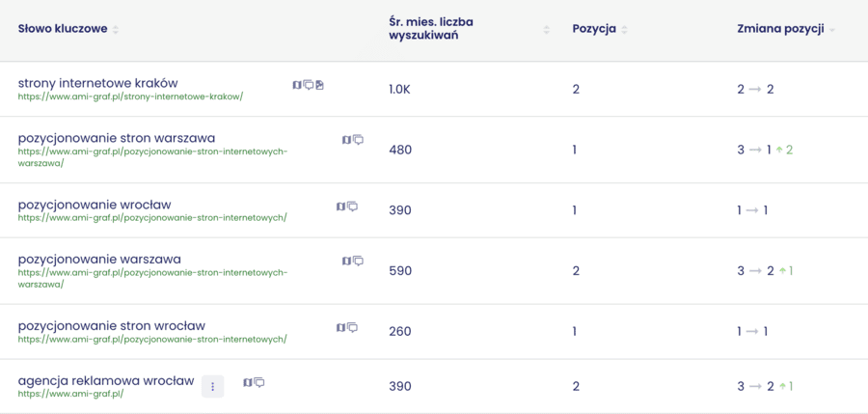This screenshot has width=868, height=414.
Task: Open the https://www.ami-graf.pl/ homepage link
Action: [x=70, y=394]
